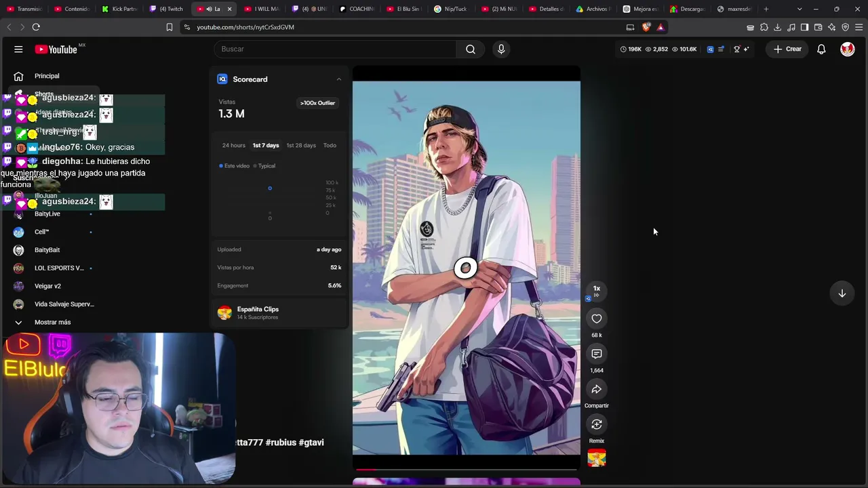Reload the page in browser toolbar
Screen dimensions: 868x488
pos(36,27)
